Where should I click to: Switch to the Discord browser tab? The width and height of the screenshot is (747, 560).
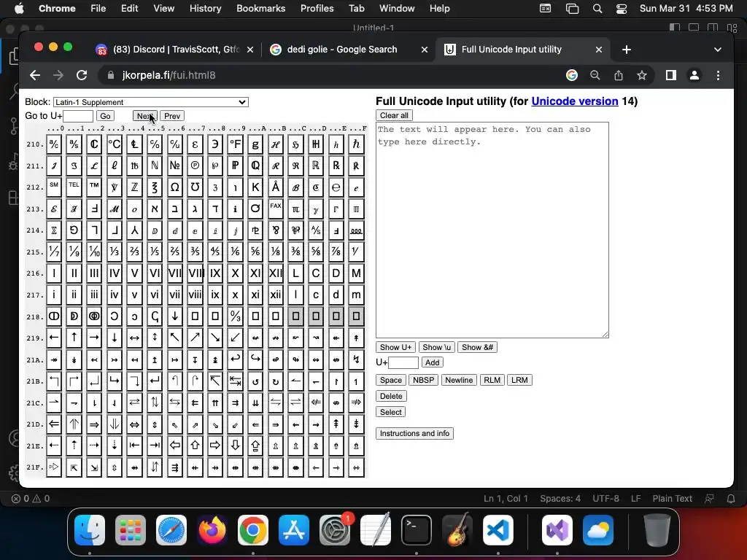pyautogui.click(x=174, y=50)
